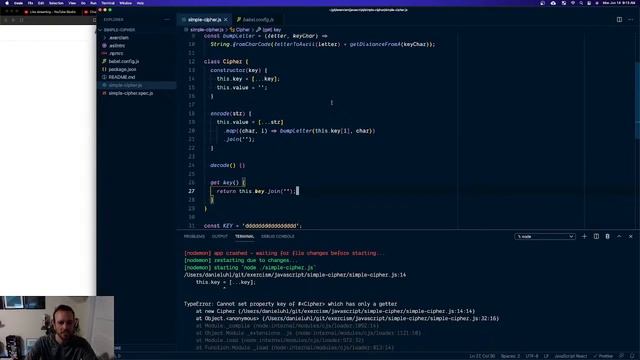
Task: Open the .eslintrc file
Action: point(117,45)
